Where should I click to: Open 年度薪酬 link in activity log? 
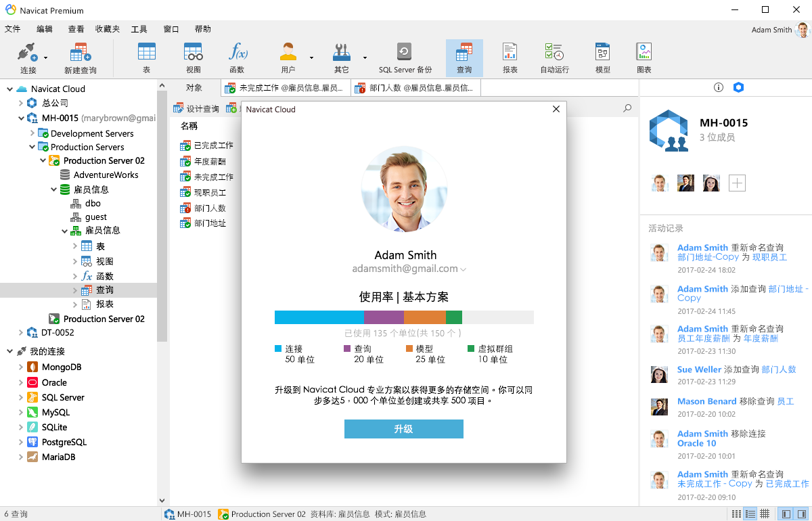761,338
